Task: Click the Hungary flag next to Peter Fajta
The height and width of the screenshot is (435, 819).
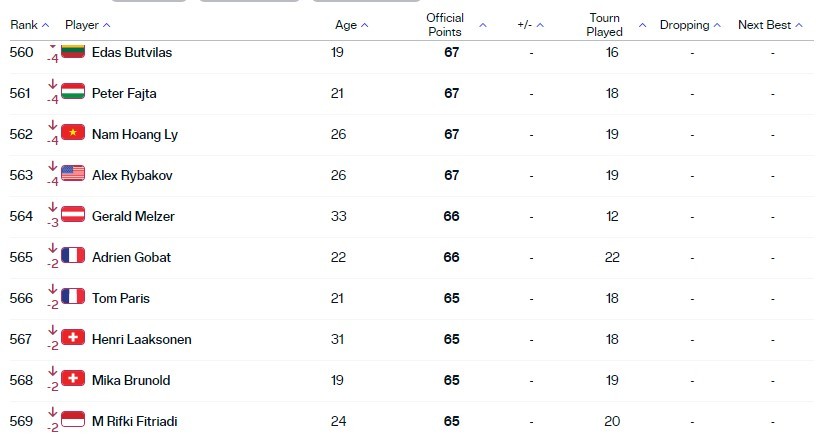Action: click(x=73, y=91)
